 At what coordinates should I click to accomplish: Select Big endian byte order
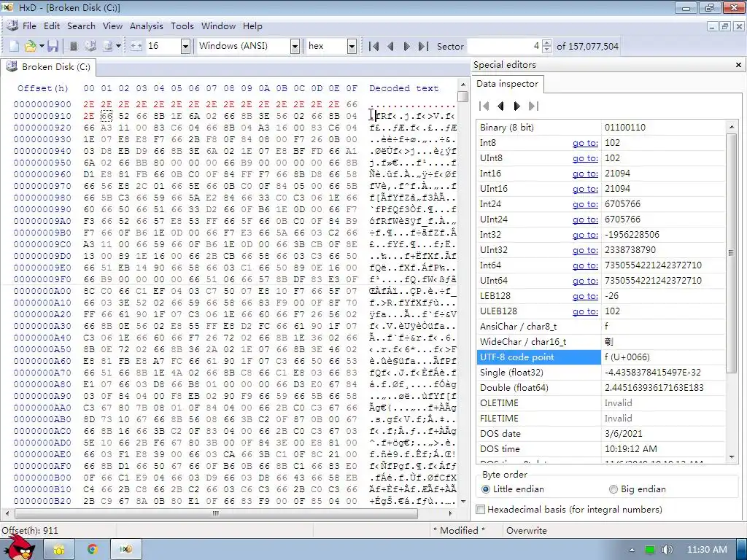coord(637,489)
